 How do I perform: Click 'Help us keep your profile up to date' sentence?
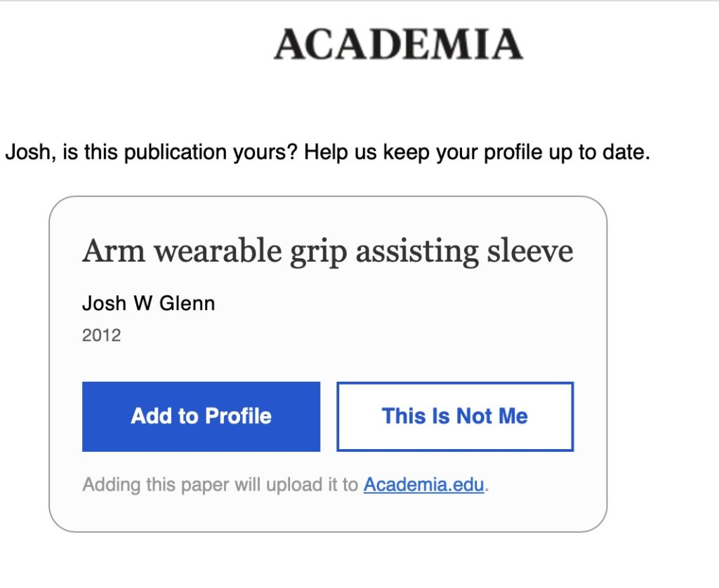pos(477,152)
